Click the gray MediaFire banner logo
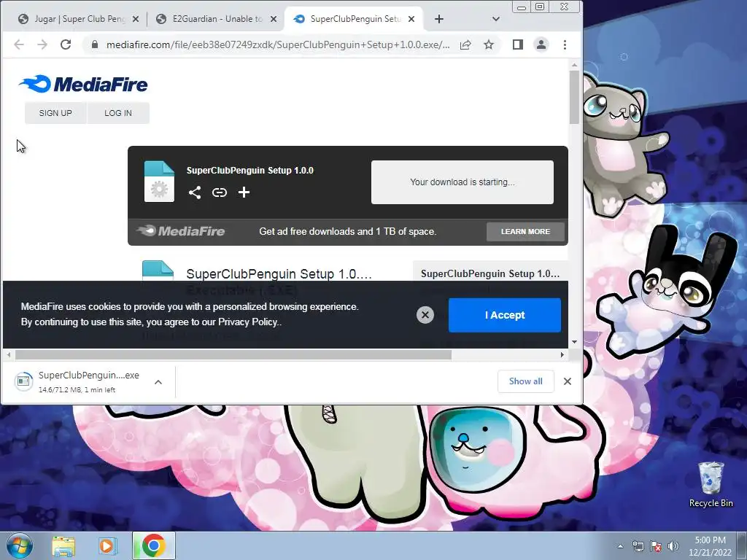The width and height of the screenshot is (747, 560). tap(181, 231)
